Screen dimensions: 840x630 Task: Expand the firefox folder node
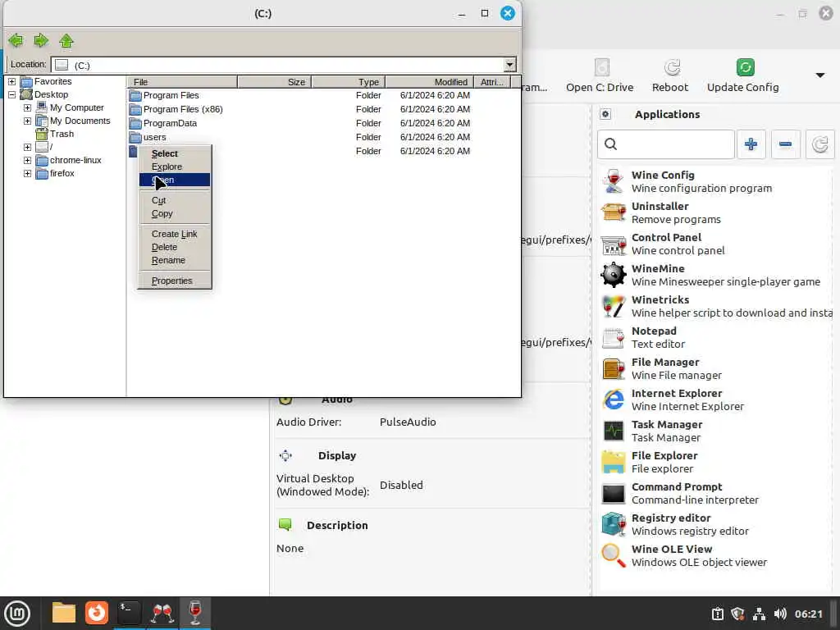27,174
